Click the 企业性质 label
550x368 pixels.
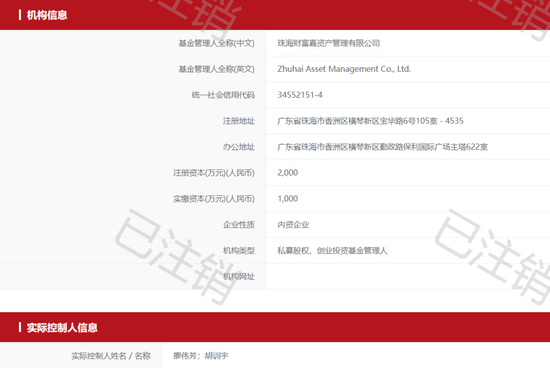239,225
